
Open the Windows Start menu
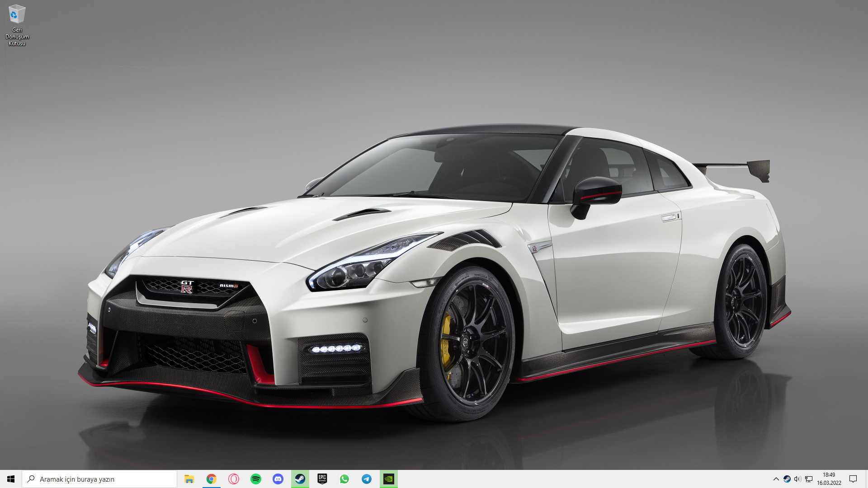(11, 479)
